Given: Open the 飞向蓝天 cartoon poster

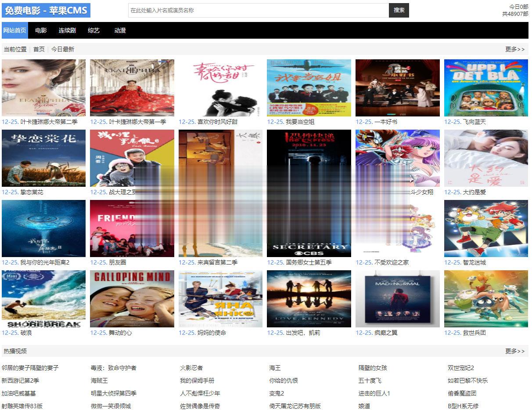Looking at the screenshot, I should point(486,88).
